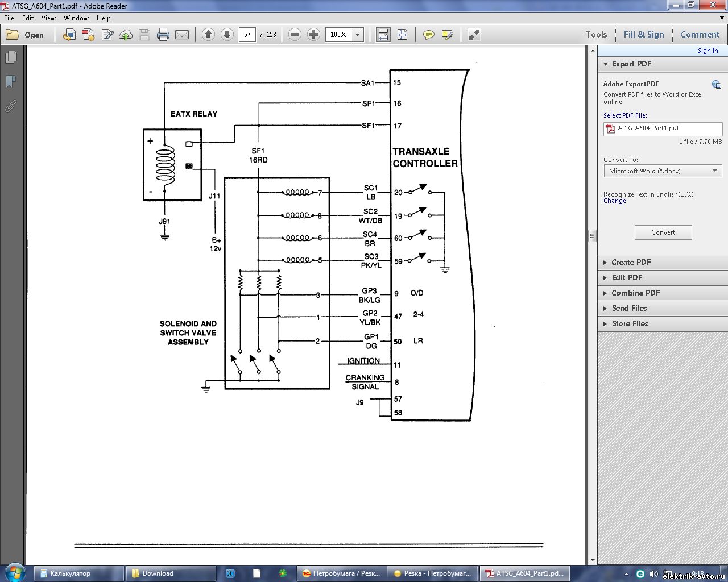Switch to the Tools pane tab

[x=596, y=35]
